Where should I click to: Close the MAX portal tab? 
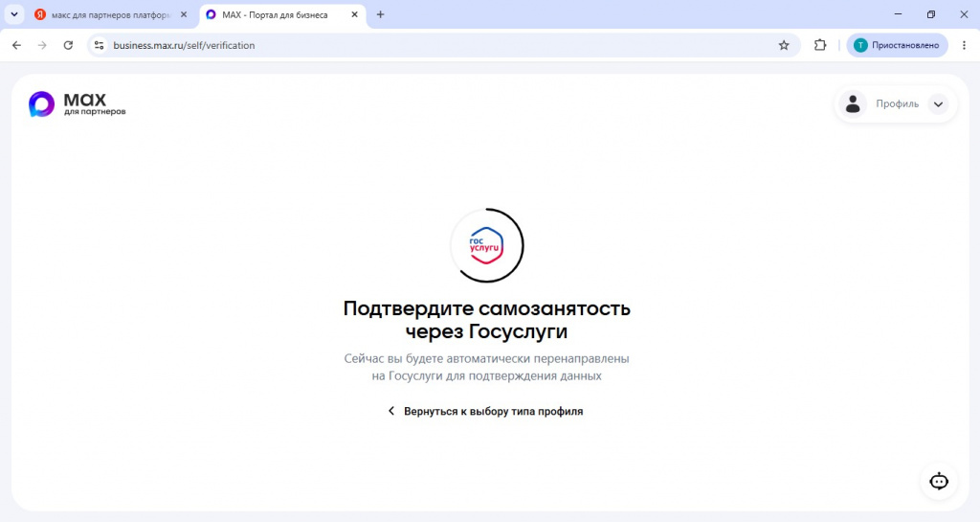[x=354, y=14]
